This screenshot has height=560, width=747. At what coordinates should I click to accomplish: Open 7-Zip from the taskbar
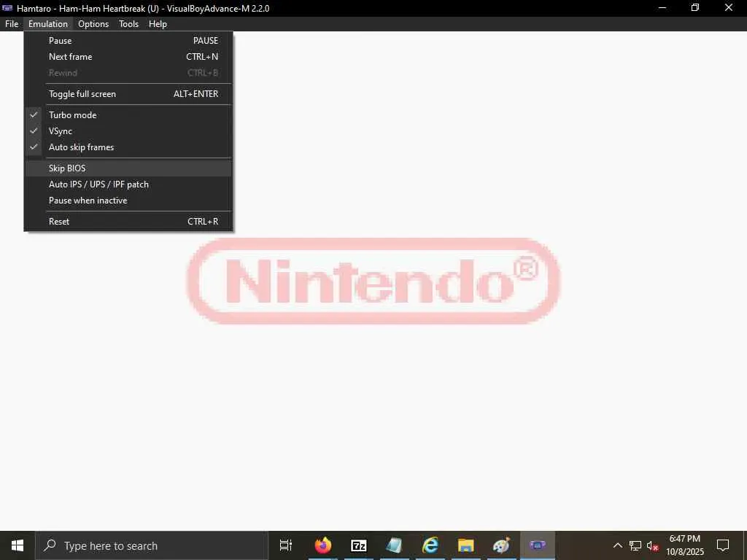[359, 545]
